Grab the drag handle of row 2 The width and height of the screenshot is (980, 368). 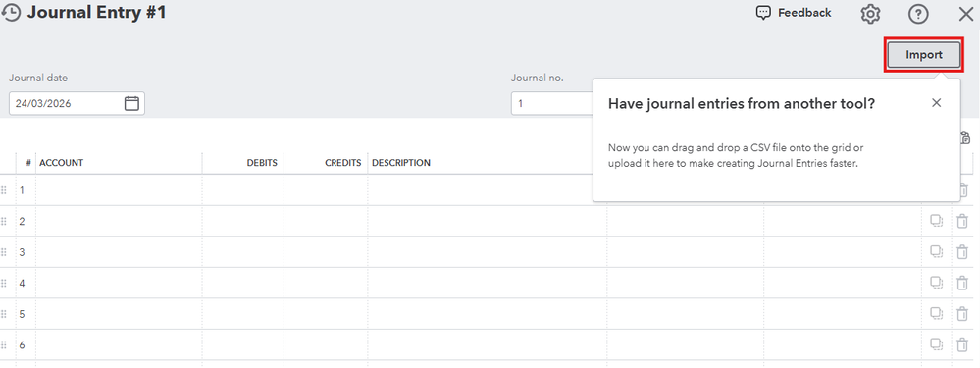[3, 221]
